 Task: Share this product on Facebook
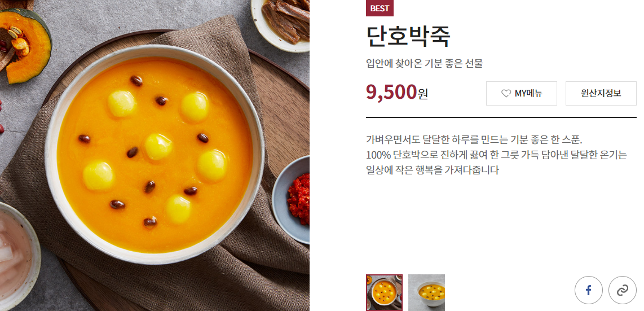click(x=588, y=290)
